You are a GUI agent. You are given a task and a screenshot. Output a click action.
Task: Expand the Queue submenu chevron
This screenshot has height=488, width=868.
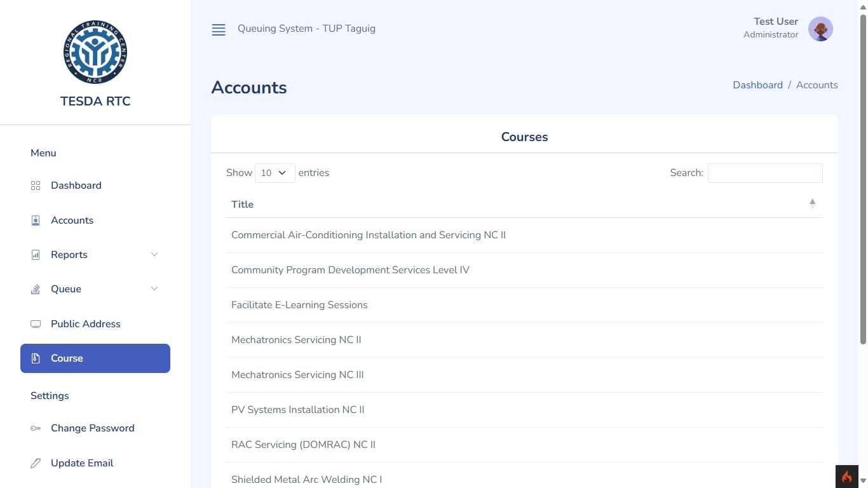click(154, 288)
